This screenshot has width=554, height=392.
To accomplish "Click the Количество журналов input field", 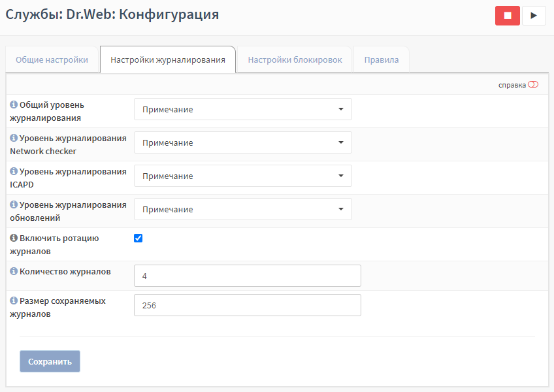I will (248, 276).
